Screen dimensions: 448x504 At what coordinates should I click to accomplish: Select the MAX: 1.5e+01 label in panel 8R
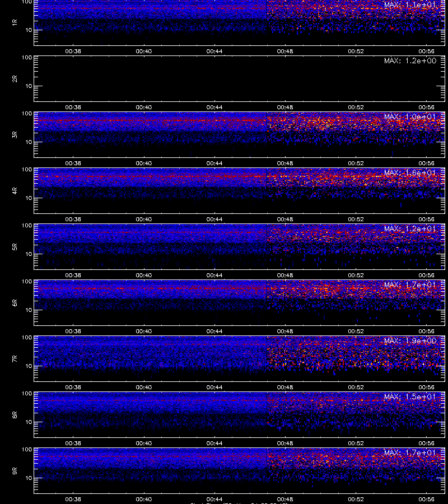click(410, 396)
